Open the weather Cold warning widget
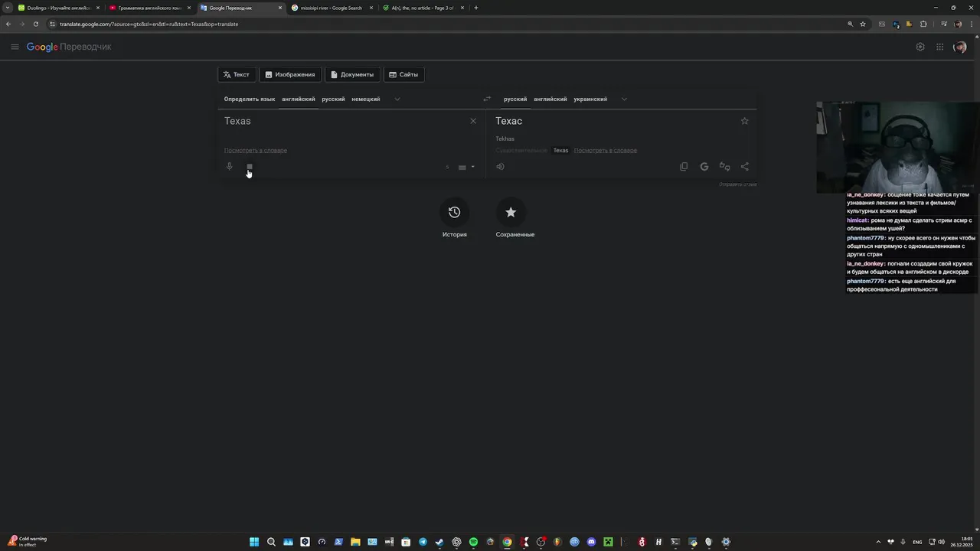This screenshot has height=551, width=980. click(x=28, y=542)
